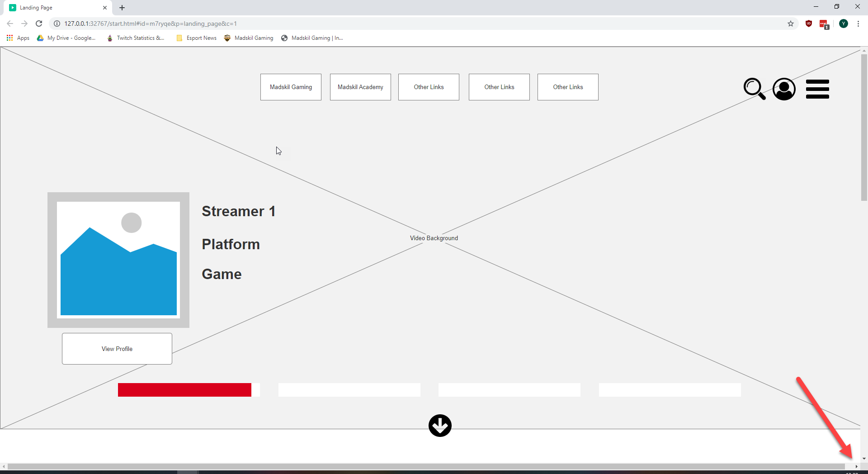
Task: Open the Apps launcher in bookmarks bar
Action: (9, 38)
